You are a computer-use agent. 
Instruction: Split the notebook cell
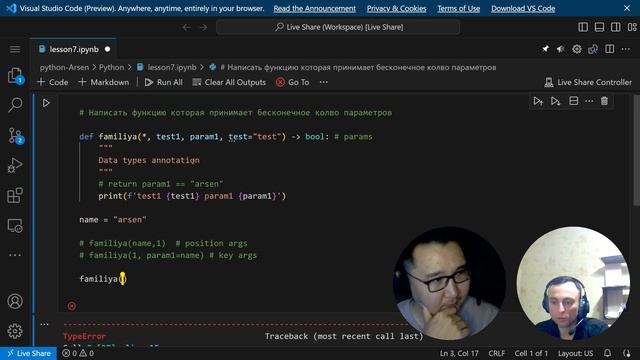click(573, 101)
